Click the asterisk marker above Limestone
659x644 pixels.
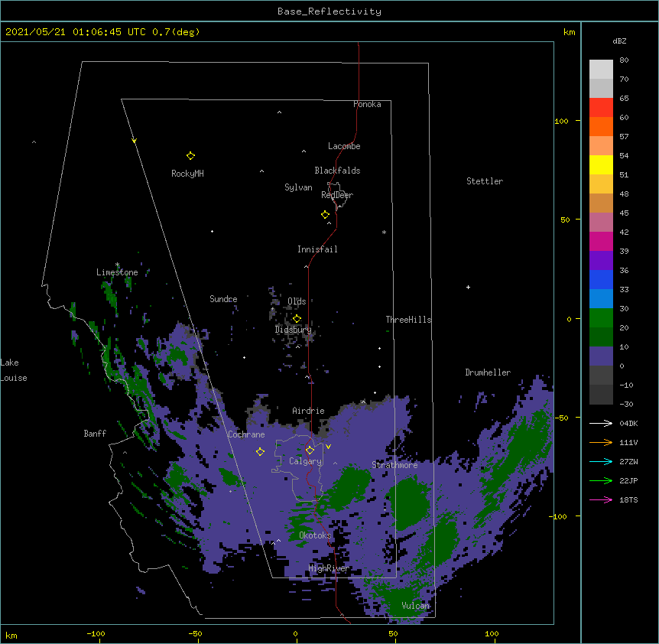pos(117,265)
